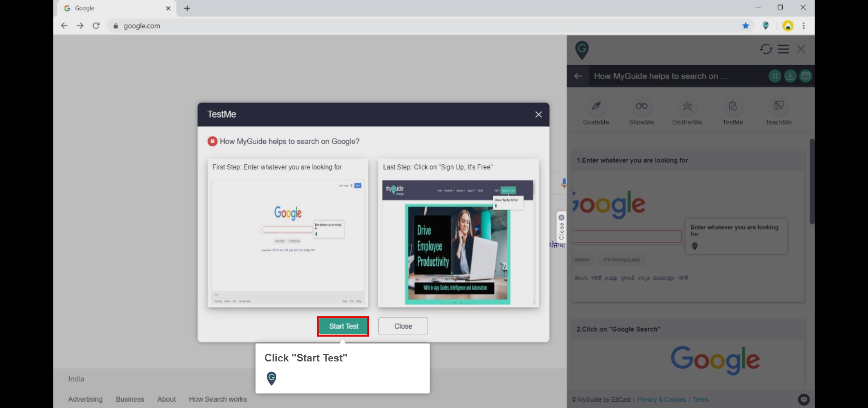Click the Start Test button
This screenshot has height=408, width=868.
pyautogui.click(x=343, y=326)
